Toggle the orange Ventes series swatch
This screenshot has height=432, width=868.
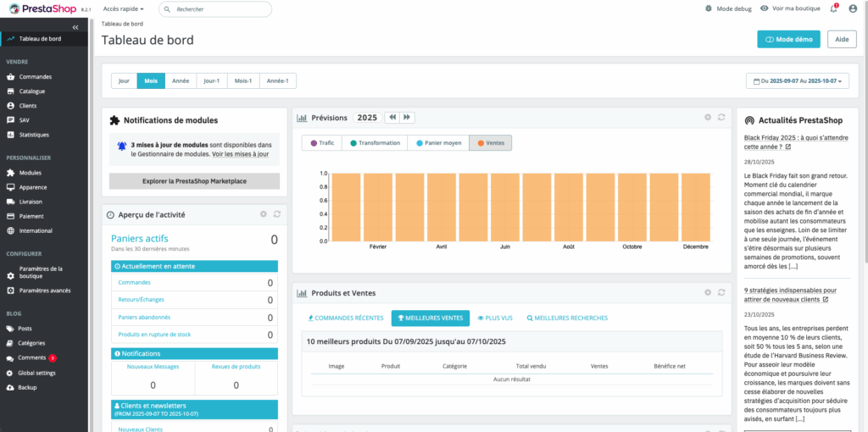pos(480,143)
